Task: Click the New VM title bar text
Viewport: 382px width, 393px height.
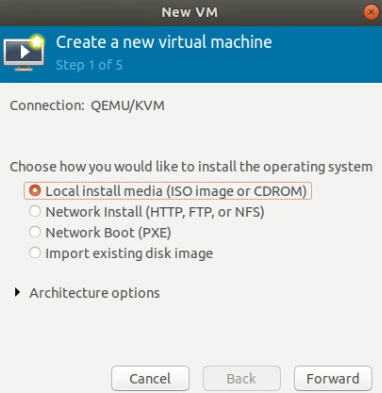Action: click(189, 12)
